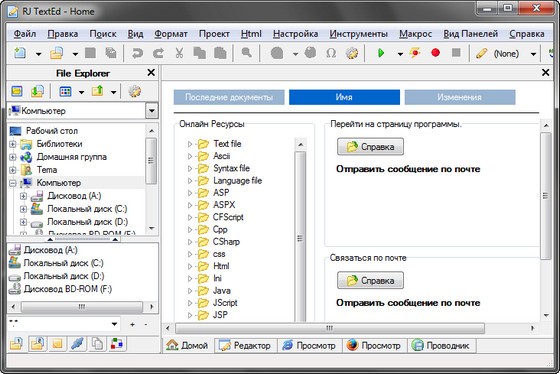This screenshot has height=374, width=560.
Task: Close the File Explorer panel
Action: click(x=151, y=73)
